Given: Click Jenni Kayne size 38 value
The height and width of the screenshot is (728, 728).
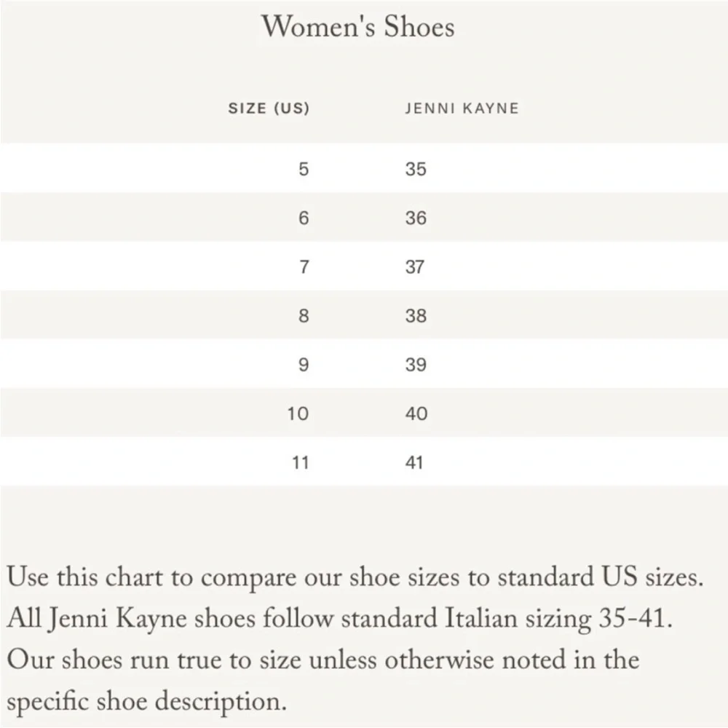Looking at the screenshot, I should pyautogui.click(x=416, y=316).
